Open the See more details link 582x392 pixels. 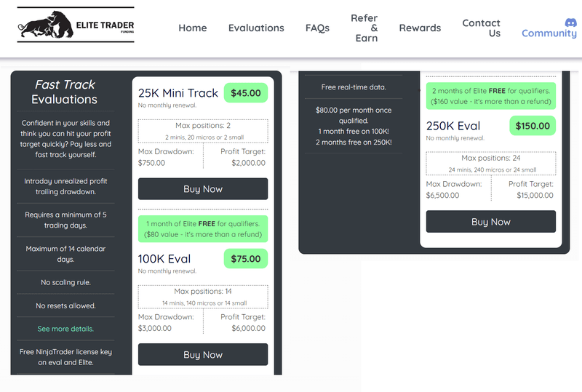pos(65,329)
